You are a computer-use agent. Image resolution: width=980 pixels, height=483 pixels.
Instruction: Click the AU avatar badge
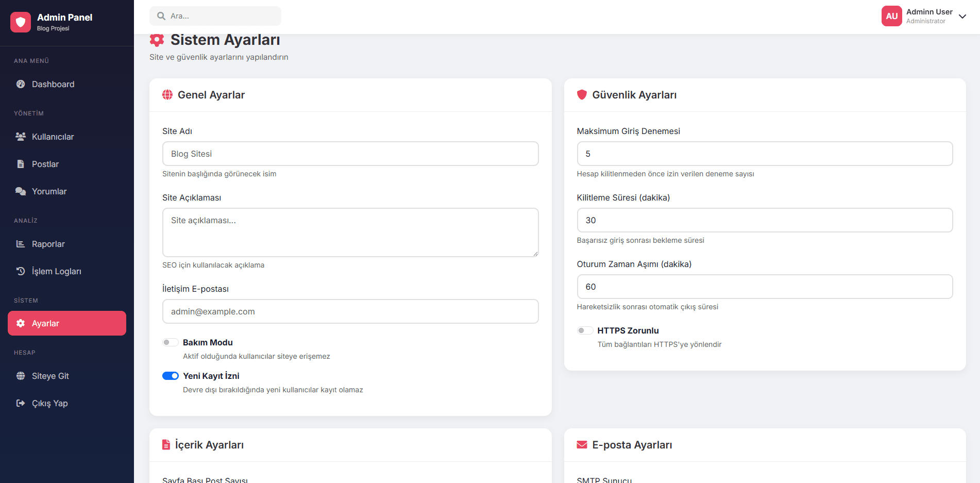(892, 16)
